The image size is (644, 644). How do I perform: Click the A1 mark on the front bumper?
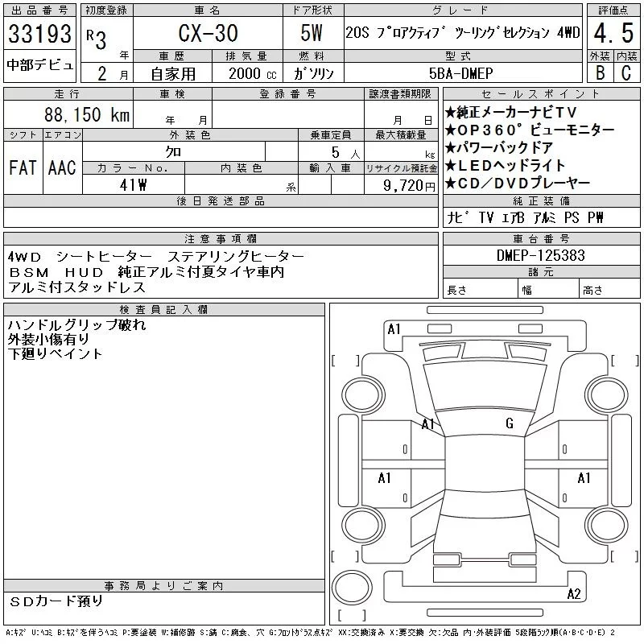tap(394, 329)
